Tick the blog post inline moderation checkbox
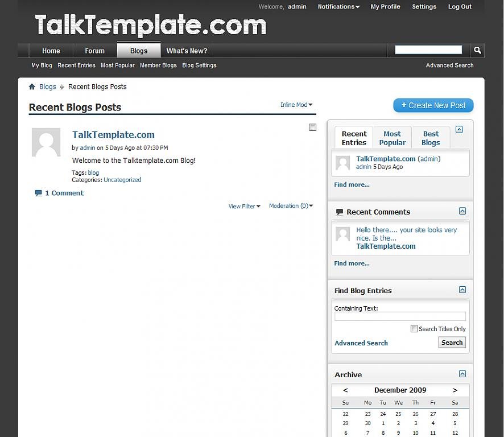 [312, 127]
